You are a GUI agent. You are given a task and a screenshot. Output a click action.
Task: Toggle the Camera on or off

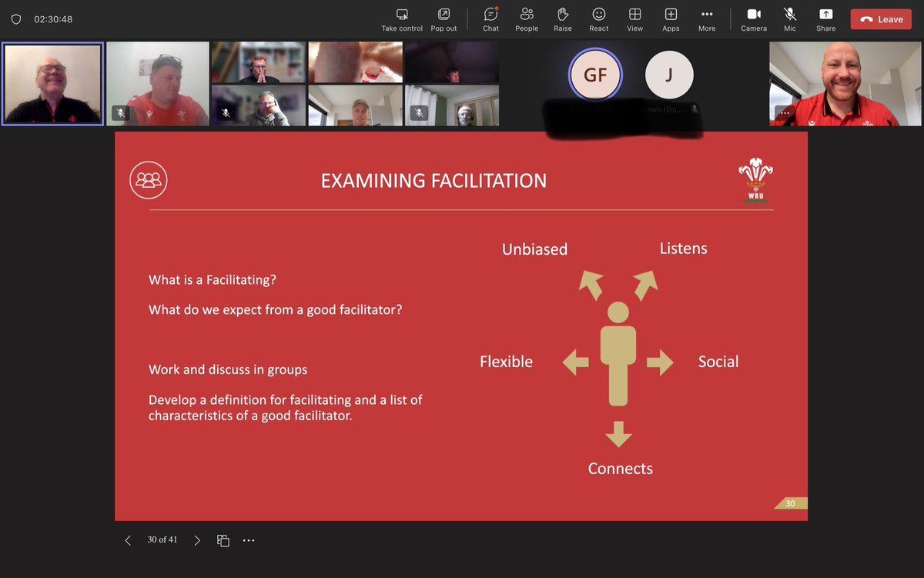point(754,20)
